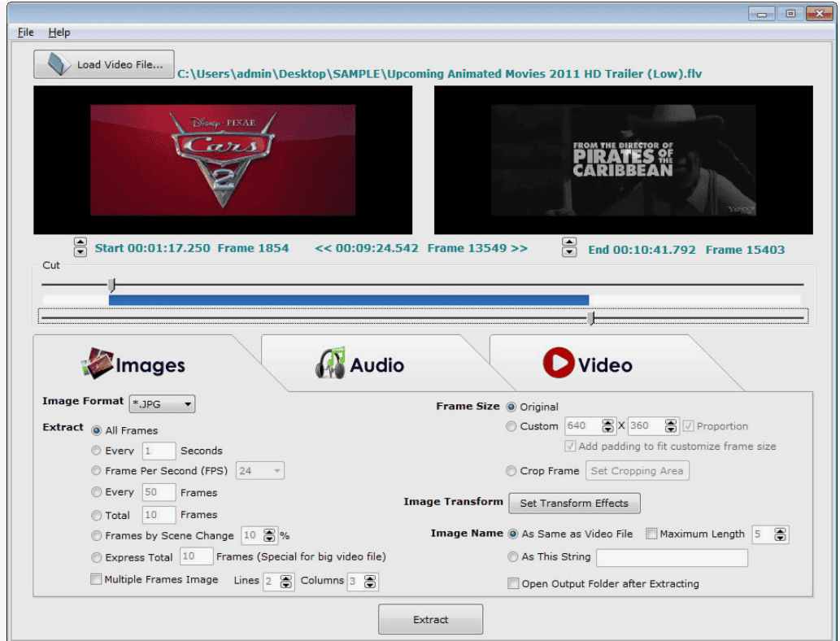This screenshot has height=641, width=840.
Task: Toggle Open Output Folder after Extracting
Action: [513, 583]
